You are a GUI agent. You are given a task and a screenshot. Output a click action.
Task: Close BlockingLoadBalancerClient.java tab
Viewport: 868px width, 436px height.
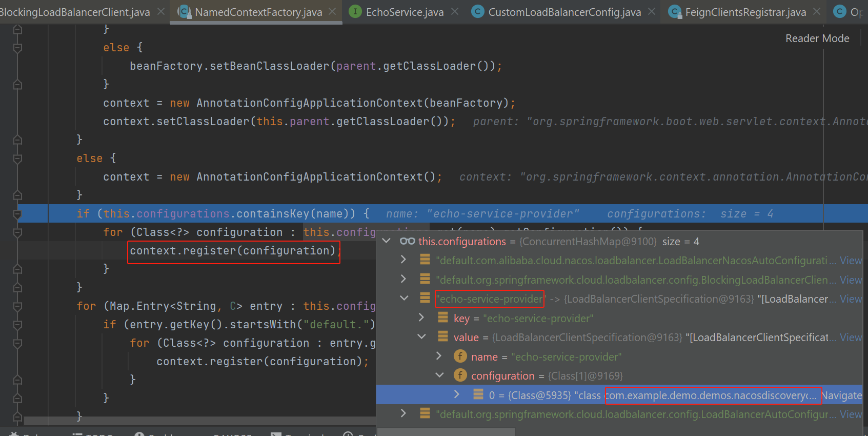point(161,11)
